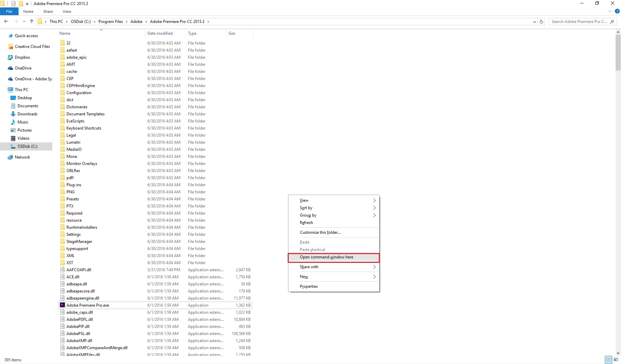Expand the New submenu
The image size is (621, 364).
[374, 277]
